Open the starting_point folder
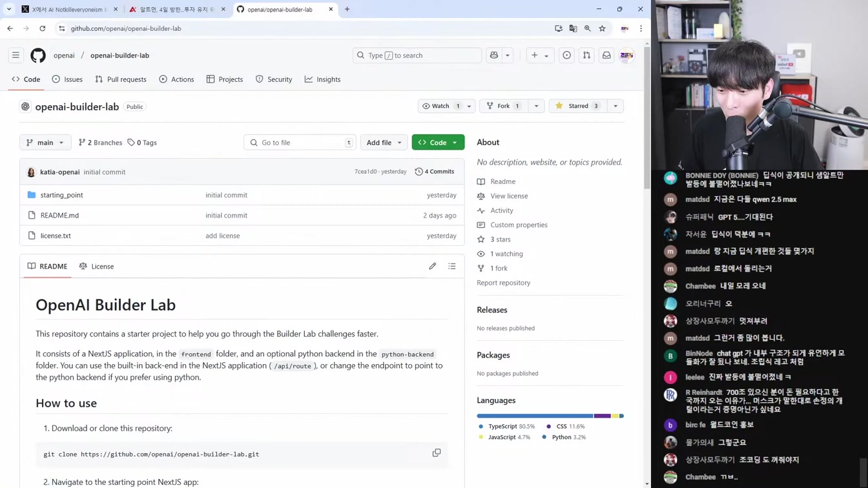This screenshot has width=868, height=488. point(61,195)
